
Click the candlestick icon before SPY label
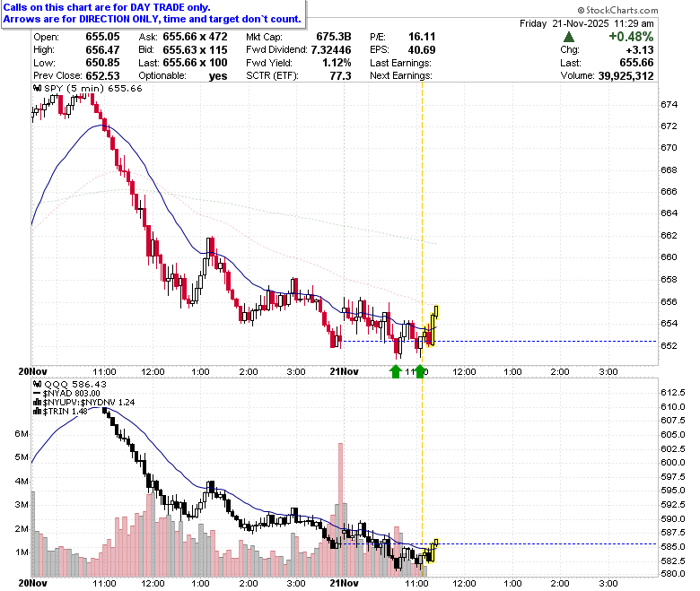[x=38, y=88]
